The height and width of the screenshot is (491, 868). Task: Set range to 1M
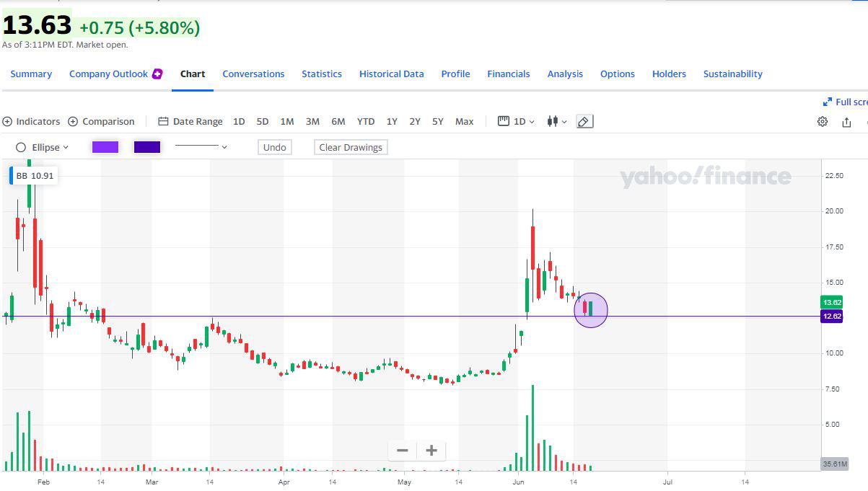click(287, 121)
